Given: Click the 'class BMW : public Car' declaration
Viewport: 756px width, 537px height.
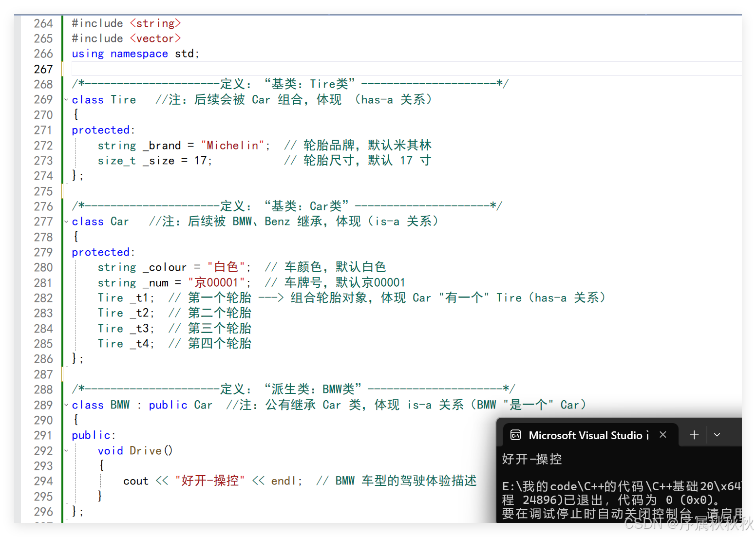Looking at the screenshot, I should tap(142, 405).
